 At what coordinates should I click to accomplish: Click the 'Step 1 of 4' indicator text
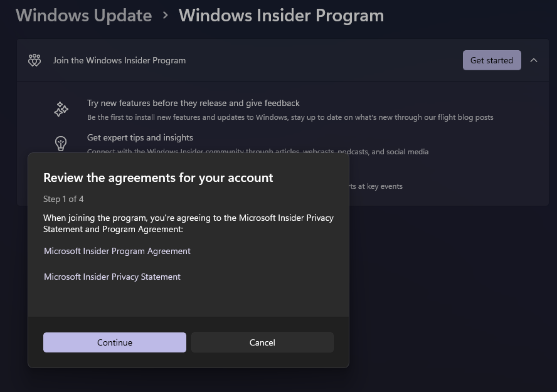[x=63, y=199]
